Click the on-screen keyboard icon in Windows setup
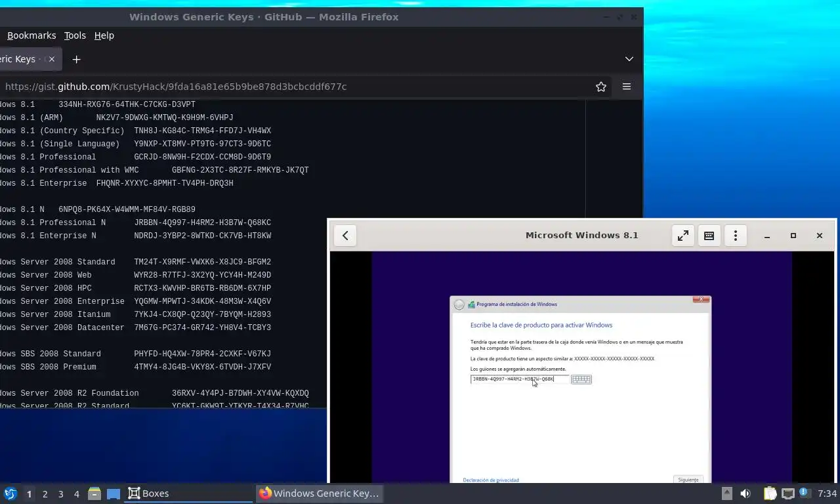Viewport: 840px width, 504px height. [581, 379]
